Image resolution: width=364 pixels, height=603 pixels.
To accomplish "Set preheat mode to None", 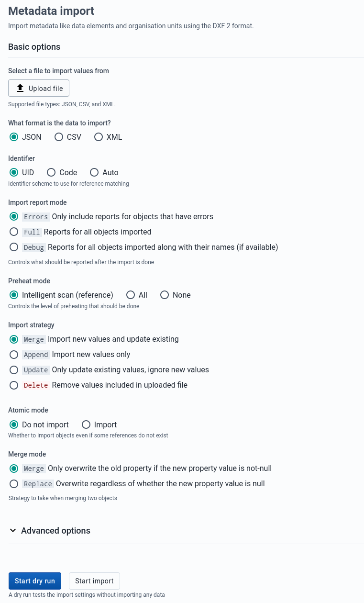I will click(x=165, y=295).
